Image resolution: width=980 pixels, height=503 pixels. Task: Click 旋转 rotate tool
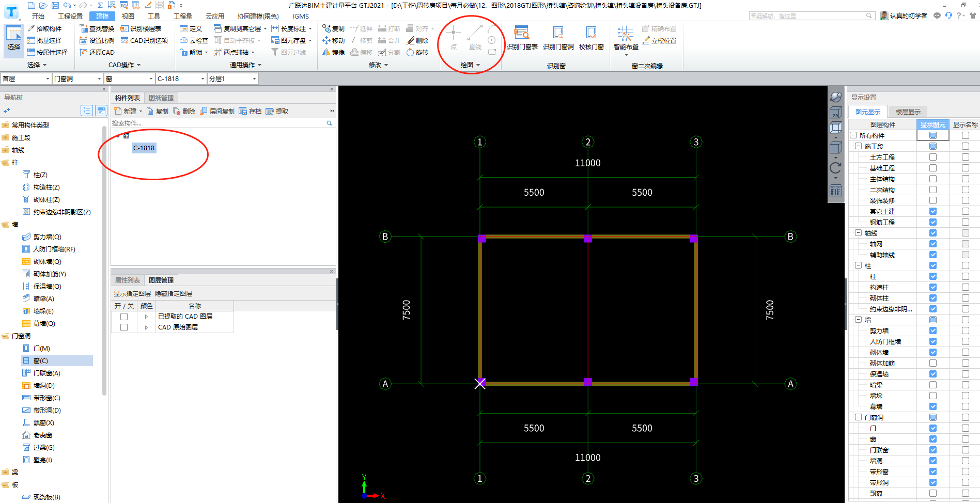click(417, 52)
